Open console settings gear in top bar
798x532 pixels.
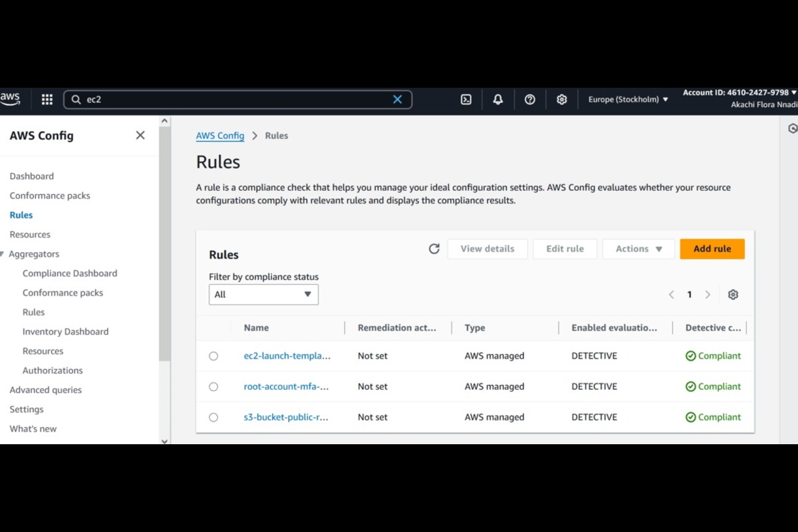point(562,99)
